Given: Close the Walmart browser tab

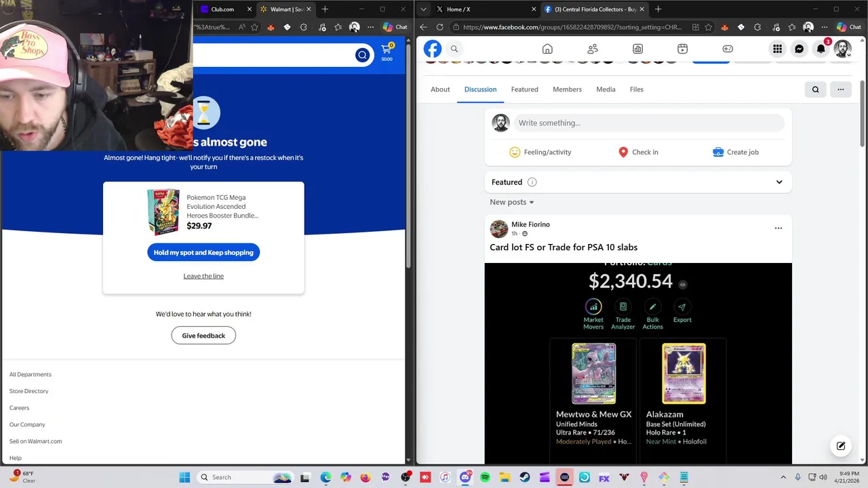Looking at the screenshot, I should (x=309, y=9).
